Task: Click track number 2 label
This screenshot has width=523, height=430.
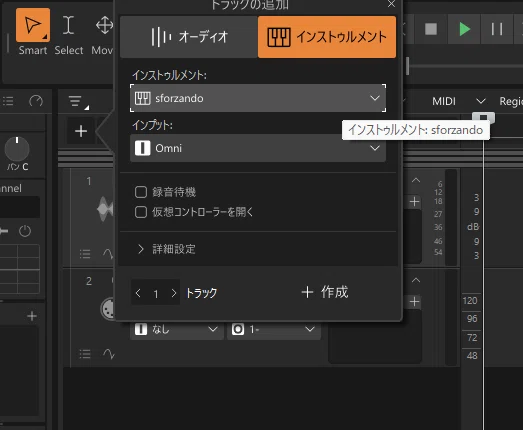Action: pyautogui.click(x=89, y=281)
